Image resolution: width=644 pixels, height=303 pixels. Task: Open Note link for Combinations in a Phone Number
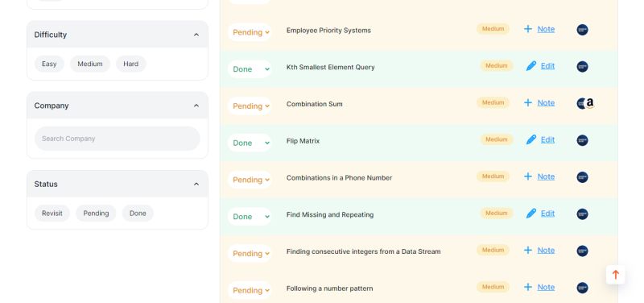(546, 176)
